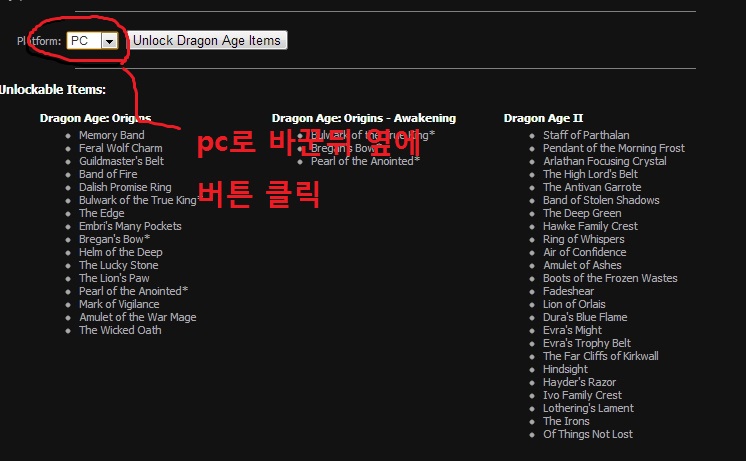Click 'Lothering's Lament' entry
The width and height of the screenshot is (746, 461).
point(589,408)
